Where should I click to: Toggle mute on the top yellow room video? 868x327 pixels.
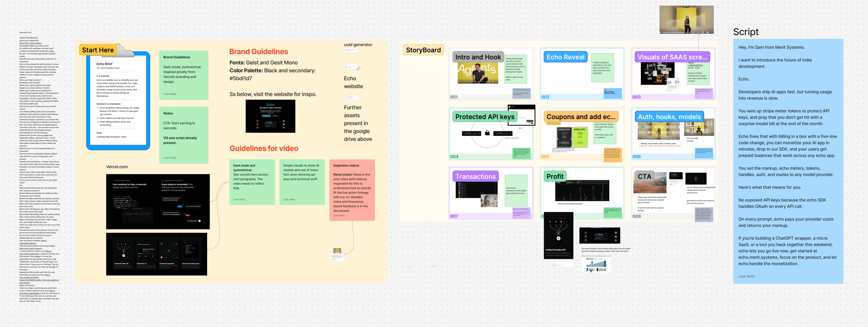[708, 32]
